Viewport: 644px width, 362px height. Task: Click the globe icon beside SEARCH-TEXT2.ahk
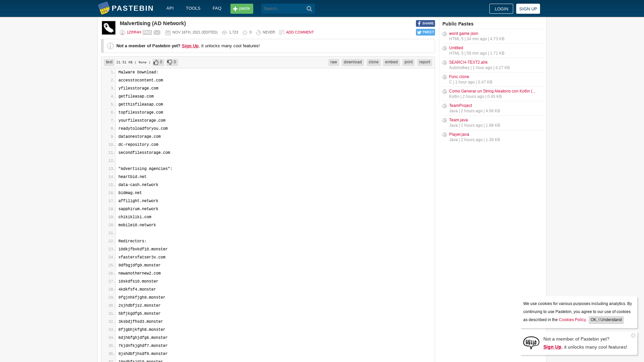445,63
